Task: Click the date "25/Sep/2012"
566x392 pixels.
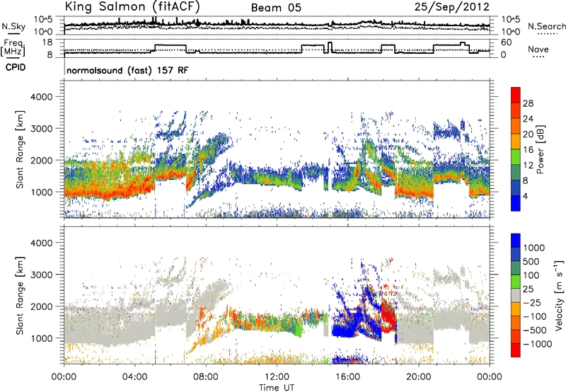Action: click(452, 7)
